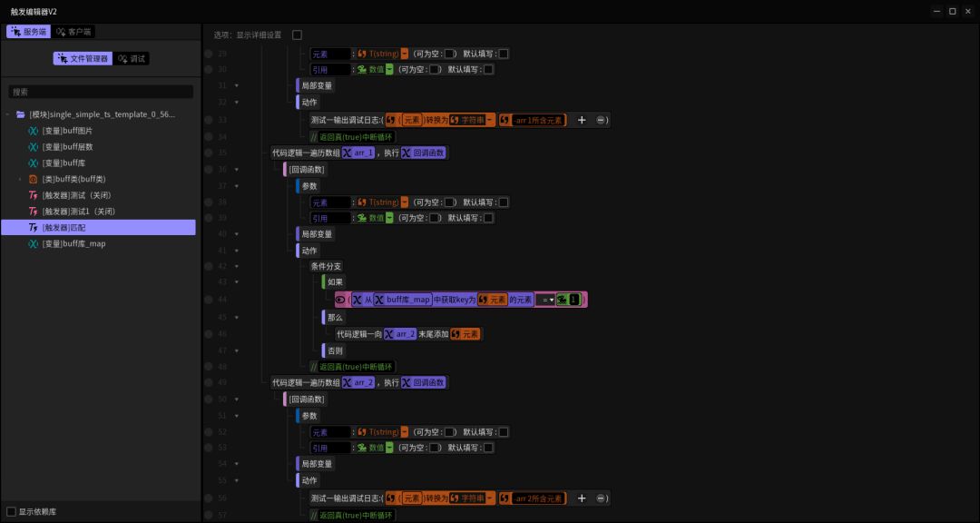Click the file tree search field
The image size is (980, 523).
tap(101, 92)
